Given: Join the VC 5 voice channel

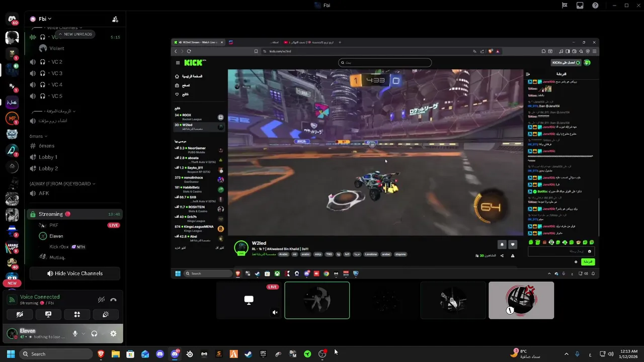Looking at the screenshot, I should (74, 96).
